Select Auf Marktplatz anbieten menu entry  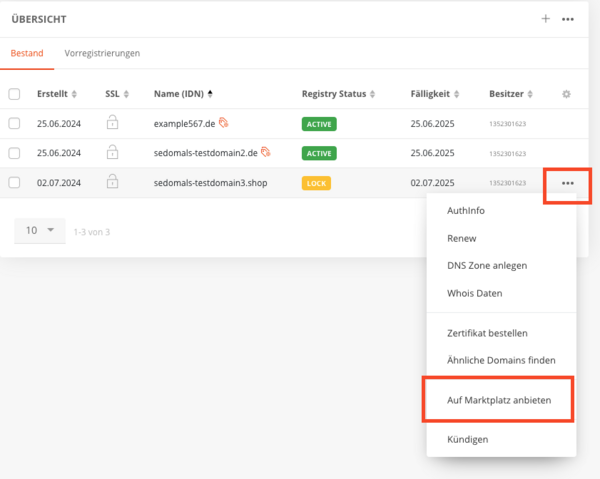click(499, 400)
